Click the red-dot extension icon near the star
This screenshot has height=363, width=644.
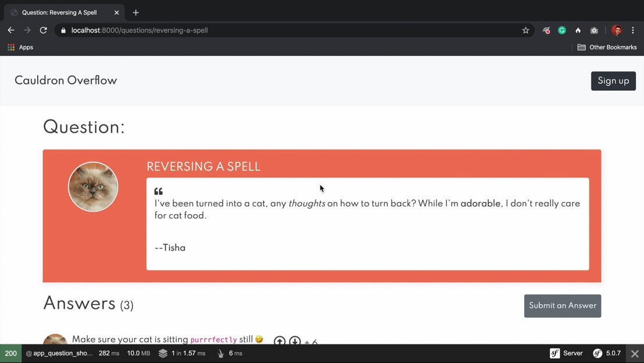point(546,30)
